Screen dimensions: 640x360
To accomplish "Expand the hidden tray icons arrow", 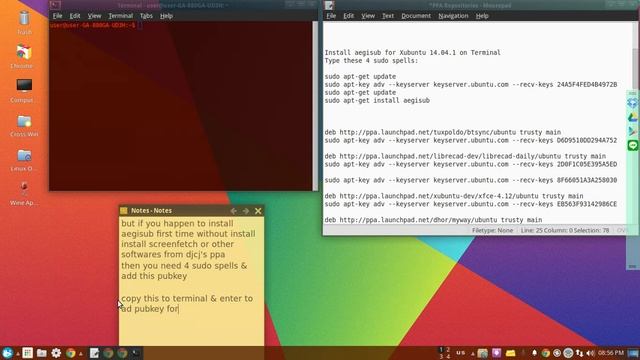I will 473,354.
